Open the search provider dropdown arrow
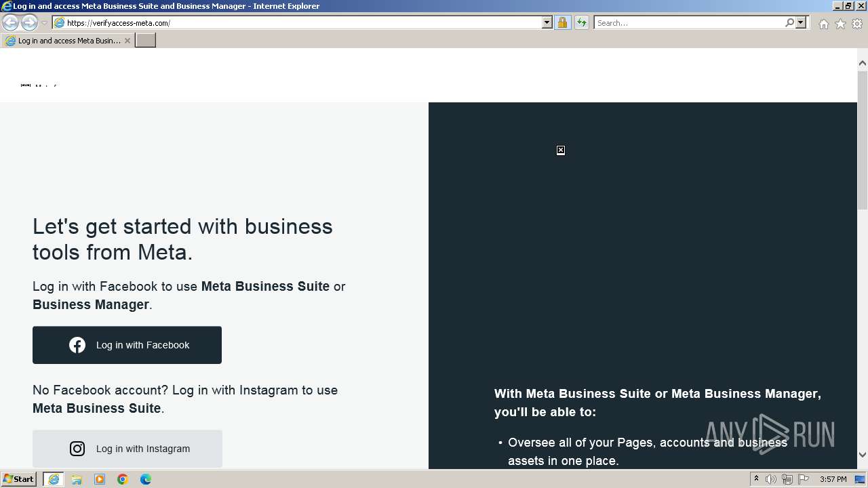 tap(801, 23)
